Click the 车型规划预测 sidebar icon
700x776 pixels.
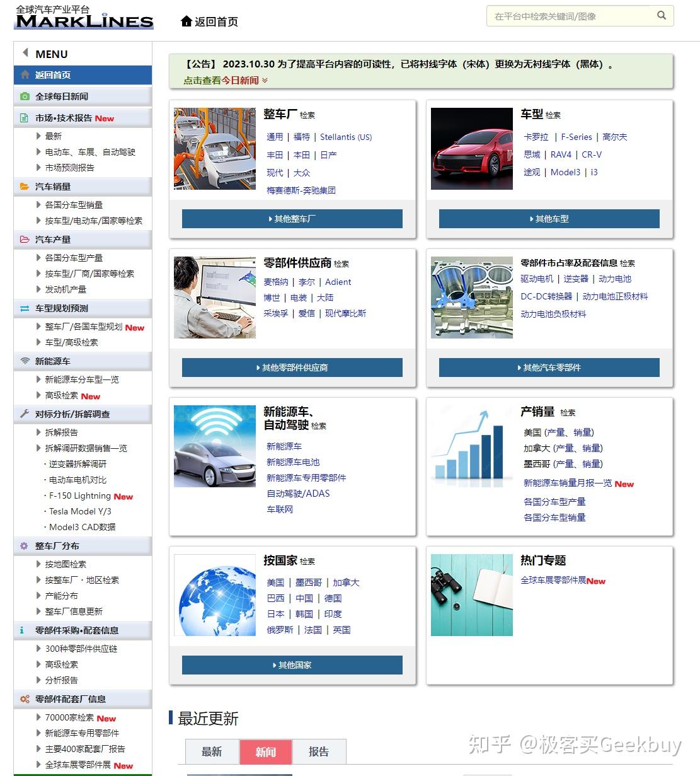coord(23,308)
